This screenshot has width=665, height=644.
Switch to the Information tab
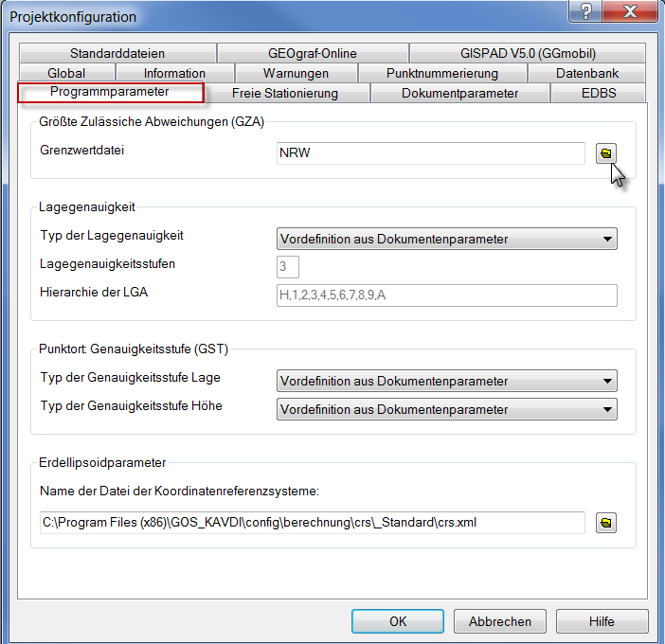coord(174,73)
